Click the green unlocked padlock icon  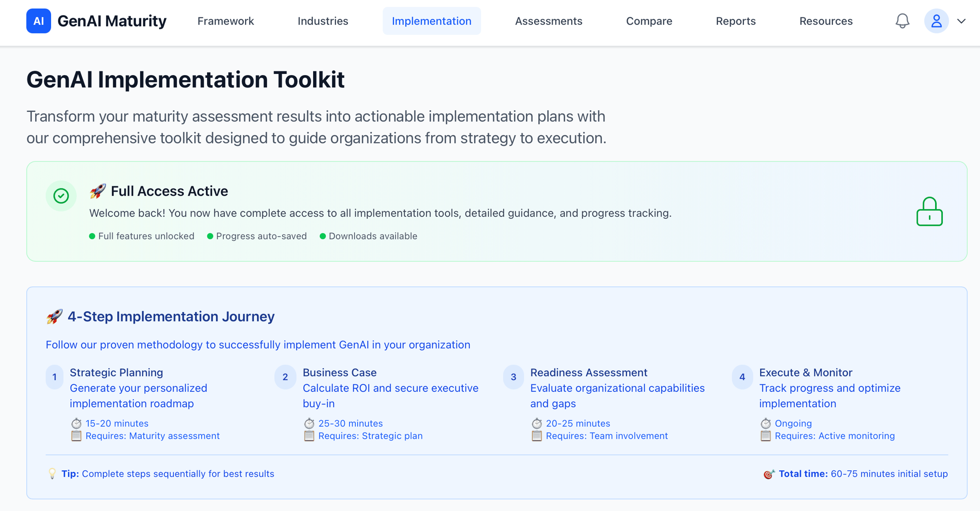coord(929,212)
